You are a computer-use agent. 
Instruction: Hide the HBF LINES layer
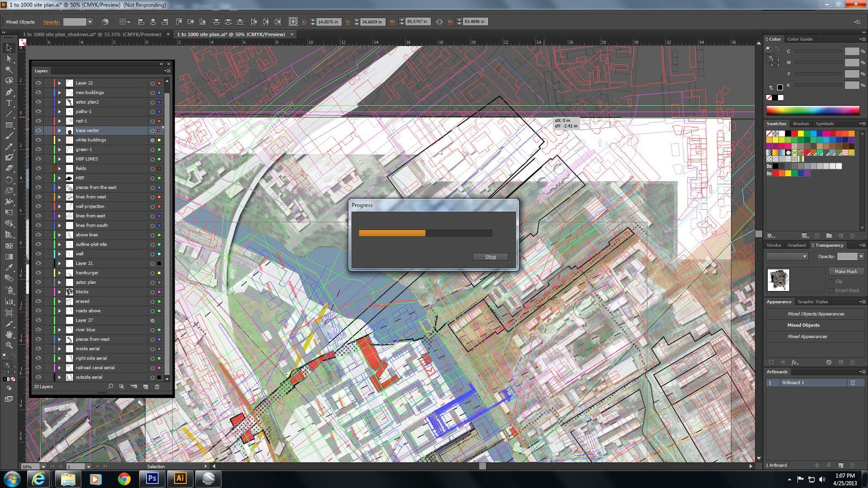[x=39, y=159]
